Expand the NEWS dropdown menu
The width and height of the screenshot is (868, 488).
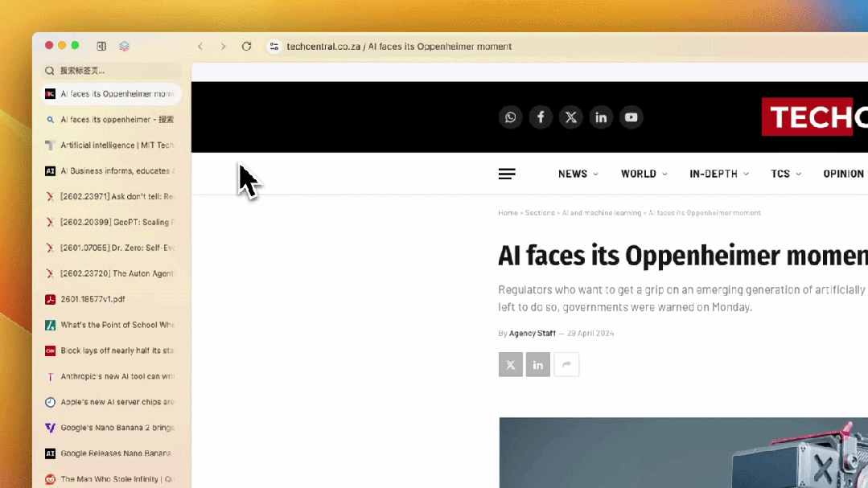[x=578, y=174]
